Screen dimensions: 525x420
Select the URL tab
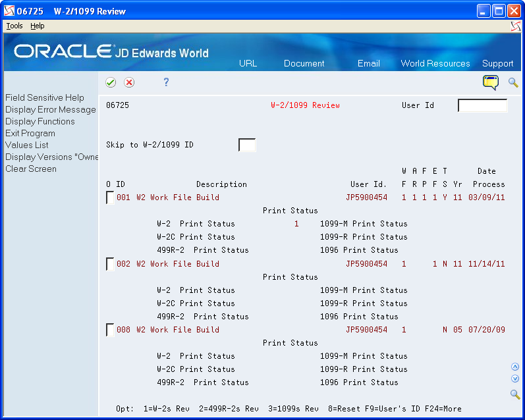point(248,63)
